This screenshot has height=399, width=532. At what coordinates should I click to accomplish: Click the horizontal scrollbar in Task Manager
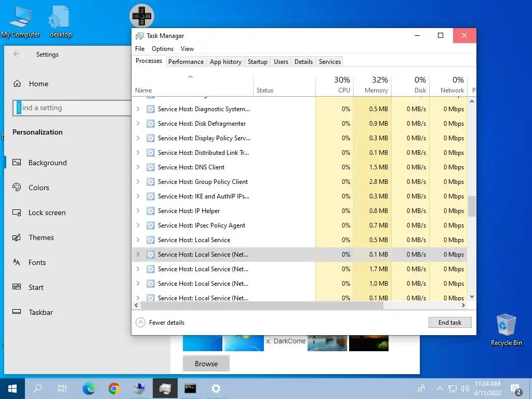[262, 305]
